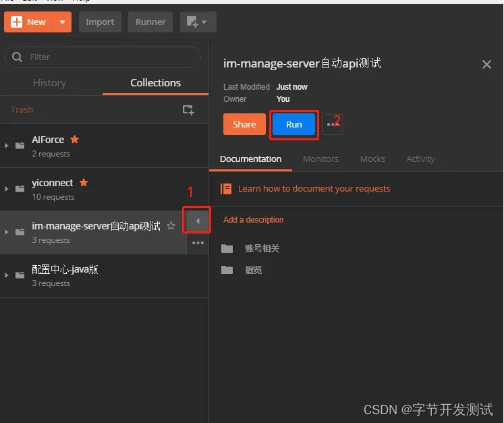Viewport: 504px width, 423px height.
Task: Open the Runner
Action: click(x=150, y=22)
